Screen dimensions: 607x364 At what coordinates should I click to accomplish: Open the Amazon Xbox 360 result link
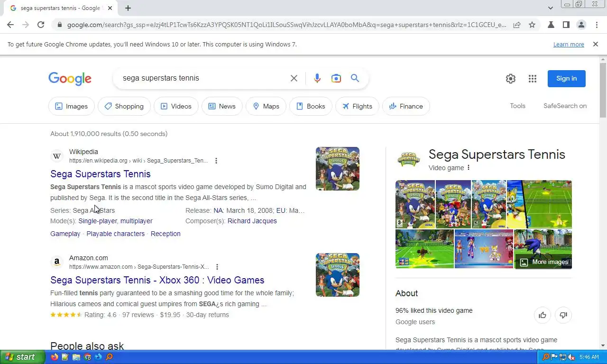[157, 280]
